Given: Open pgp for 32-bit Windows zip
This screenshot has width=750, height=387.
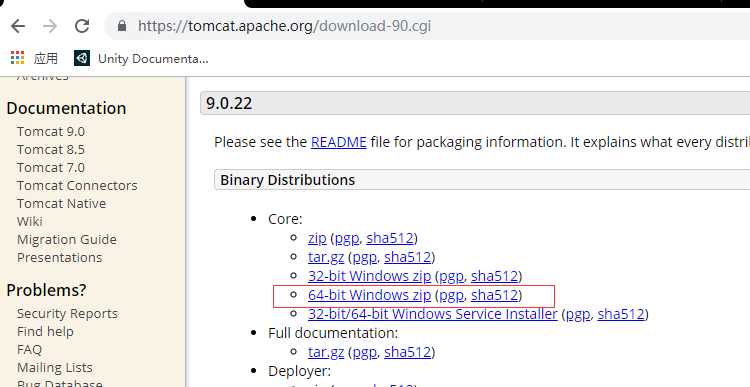Looking at the screenshot, I should 452,276.
